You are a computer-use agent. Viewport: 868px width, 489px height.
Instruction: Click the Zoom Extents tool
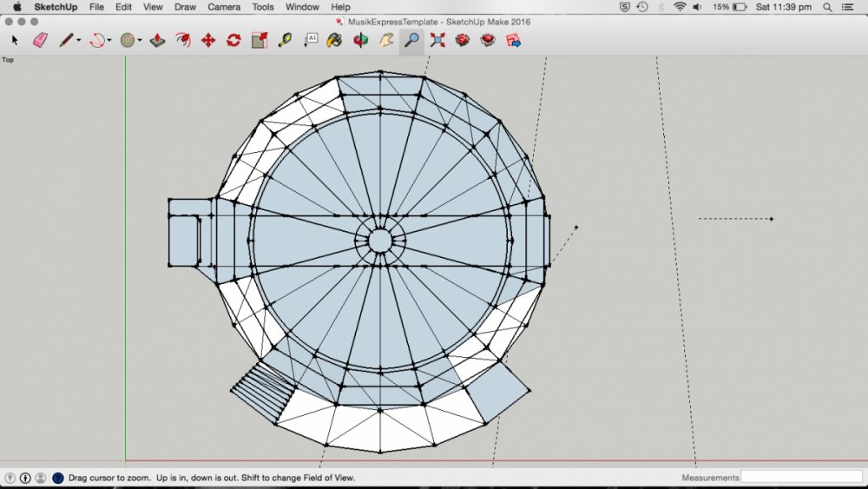437,40
